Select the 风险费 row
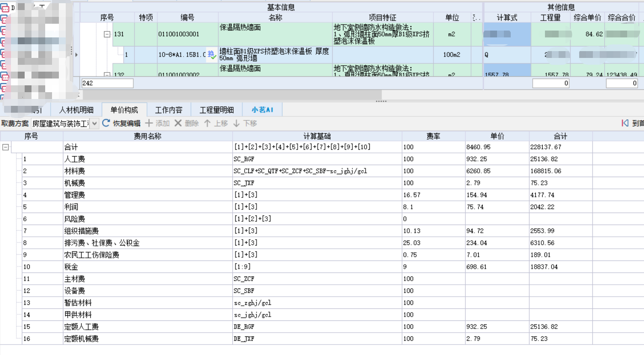This screenshot has width=644, height=355. tap(322, 219)
